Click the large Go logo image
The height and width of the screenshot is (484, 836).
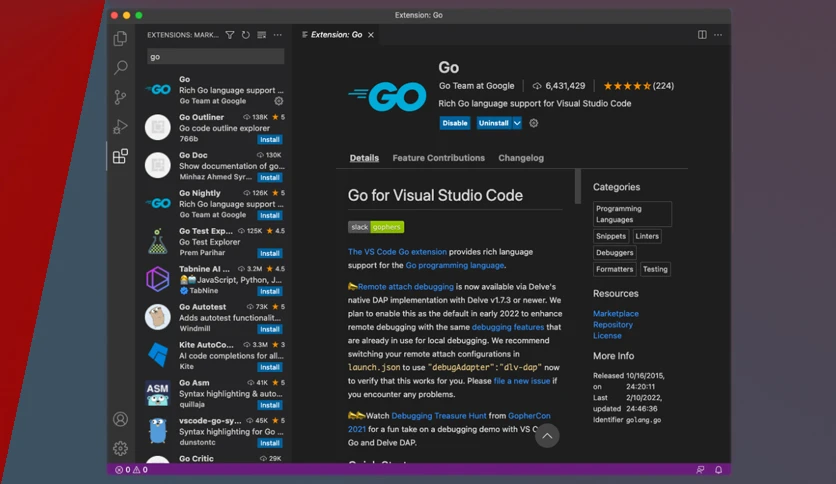click(x=388, y=96)
